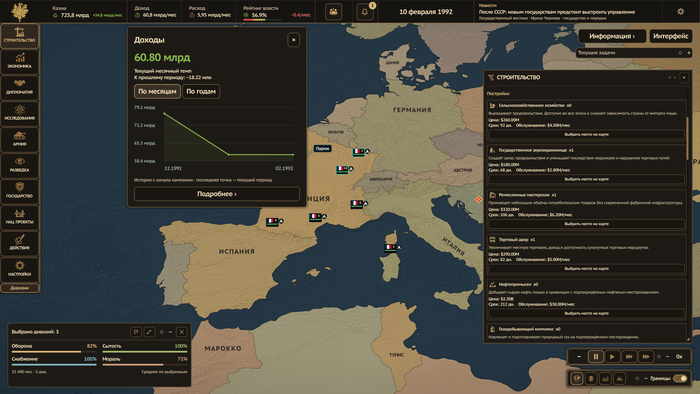This screenshot has height=394, width=700.
Task: Collapse the Строительство panel with minus
Action: pos(675,78)
